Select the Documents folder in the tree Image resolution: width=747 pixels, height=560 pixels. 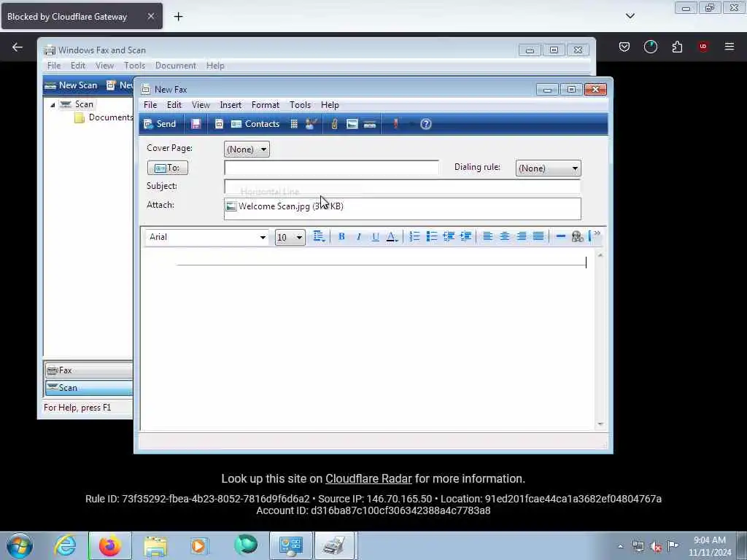(x=104, y=117)
